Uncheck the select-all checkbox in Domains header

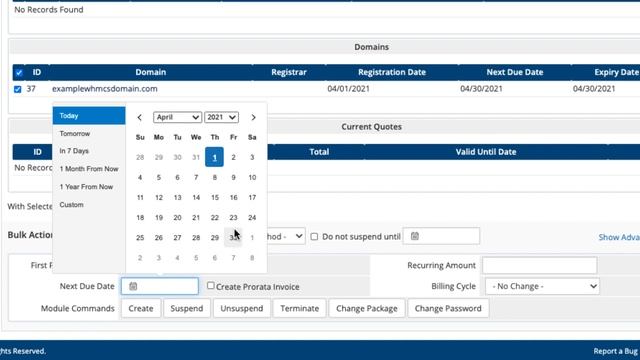(19, 73)
